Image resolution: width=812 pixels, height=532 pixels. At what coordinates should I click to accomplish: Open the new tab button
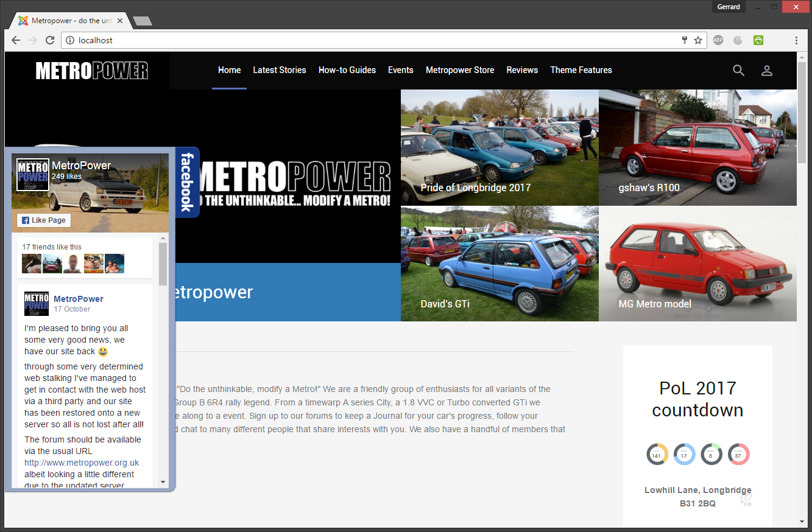tap(143, 21)
